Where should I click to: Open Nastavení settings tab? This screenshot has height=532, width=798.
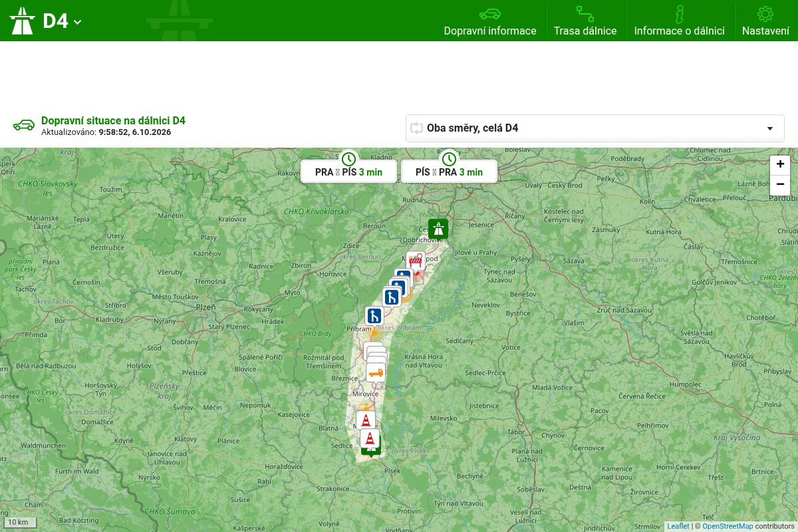765,21
